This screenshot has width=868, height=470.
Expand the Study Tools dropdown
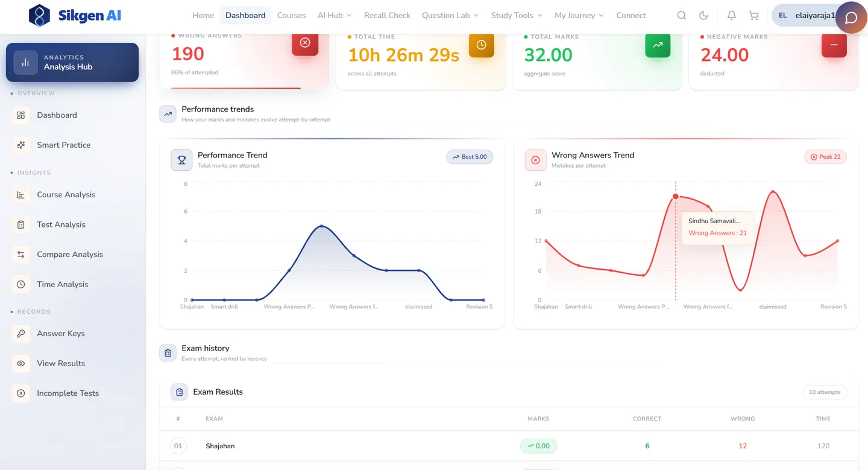point(517,16)
